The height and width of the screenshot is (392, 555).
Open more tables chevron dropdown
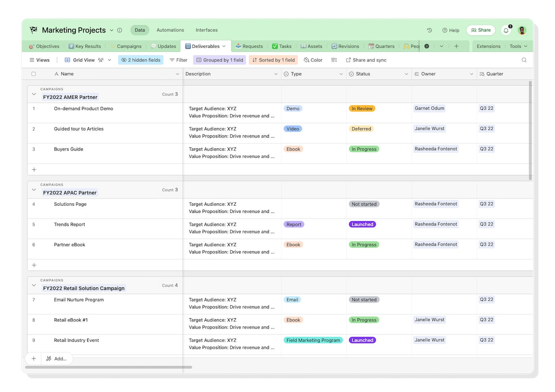pos(441,46)
